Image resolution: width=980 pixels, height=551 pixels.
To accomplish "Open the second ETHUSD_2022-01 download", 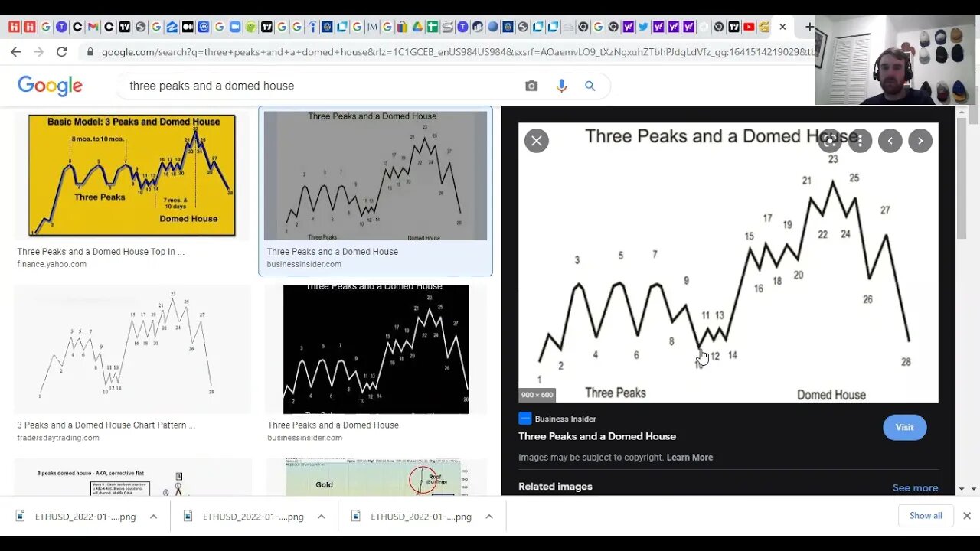I will pyautogui.click(x=244, y=517).
